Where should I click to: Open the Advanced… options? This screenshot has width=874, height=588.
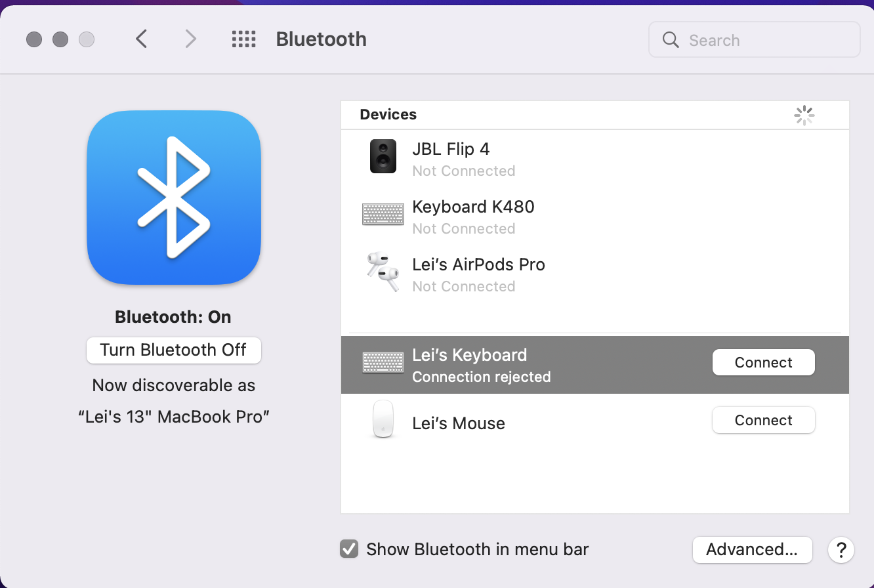[x=752, y=549]
